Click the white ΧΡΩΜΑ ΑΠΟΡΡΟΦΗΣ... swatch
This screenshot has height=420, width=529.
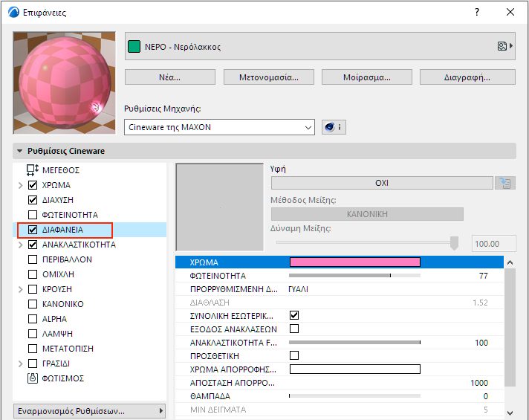(355, 369)
